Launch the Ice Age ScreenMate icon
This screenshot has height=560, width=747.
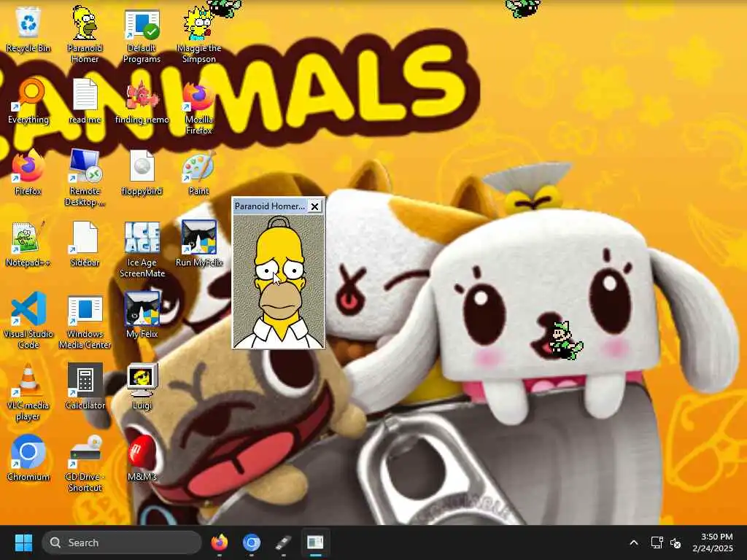[142, 250]
